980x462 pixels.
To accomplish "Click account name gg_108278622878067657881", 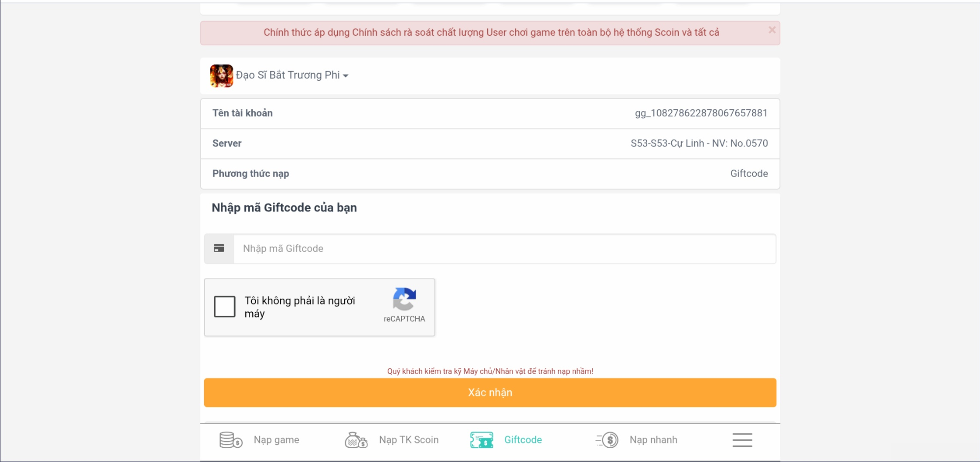I will (x=701, y=113).
